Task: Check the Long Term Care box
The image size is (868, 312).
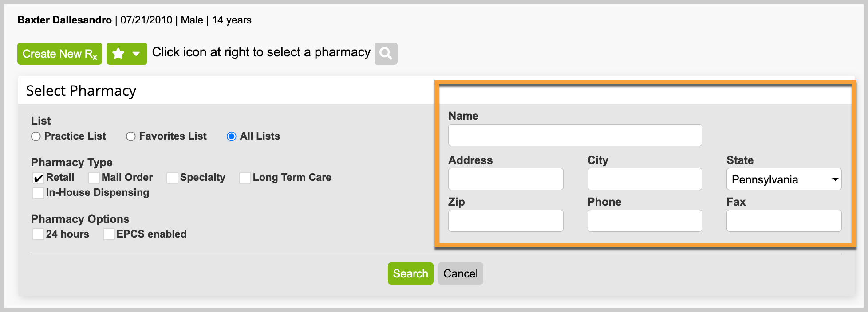Action: 245,178
